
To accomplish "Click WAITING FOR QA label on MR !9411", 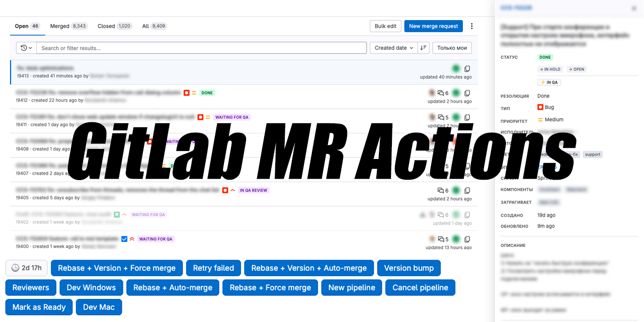I will coord(232,117).
